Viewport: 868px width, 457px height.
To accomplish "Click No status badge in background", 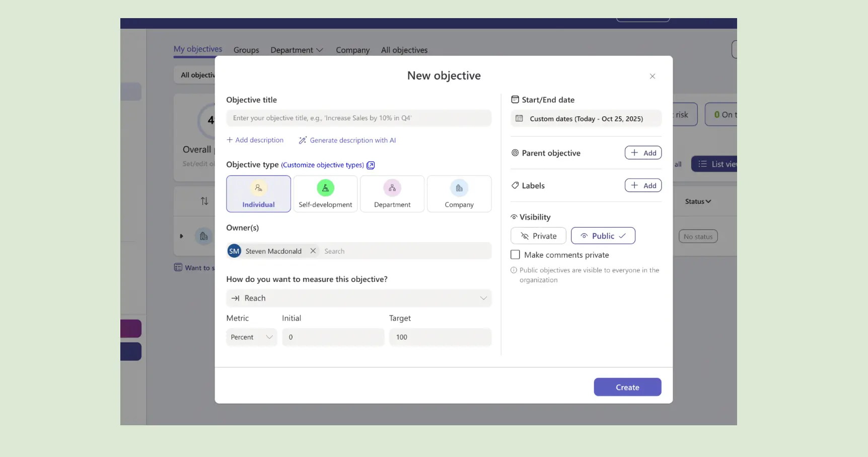I will [698, 237].
